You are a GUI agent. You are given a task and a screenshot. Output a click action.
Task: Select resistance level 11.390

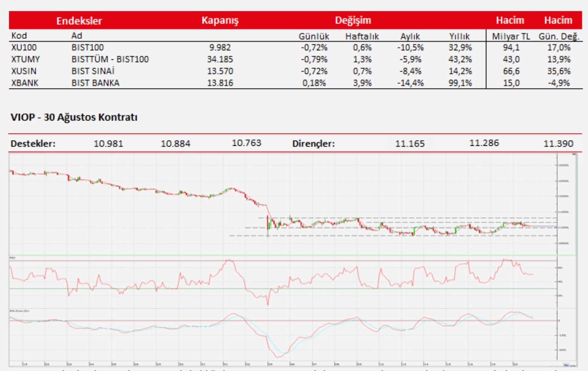point(559,144)
